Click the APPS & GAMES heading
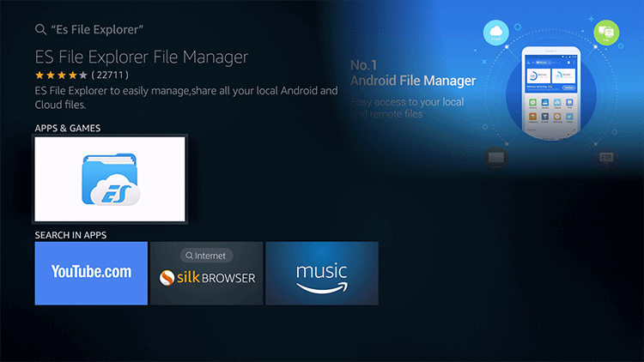Screen dimensions: 644x362 click(x=67, y=128)
